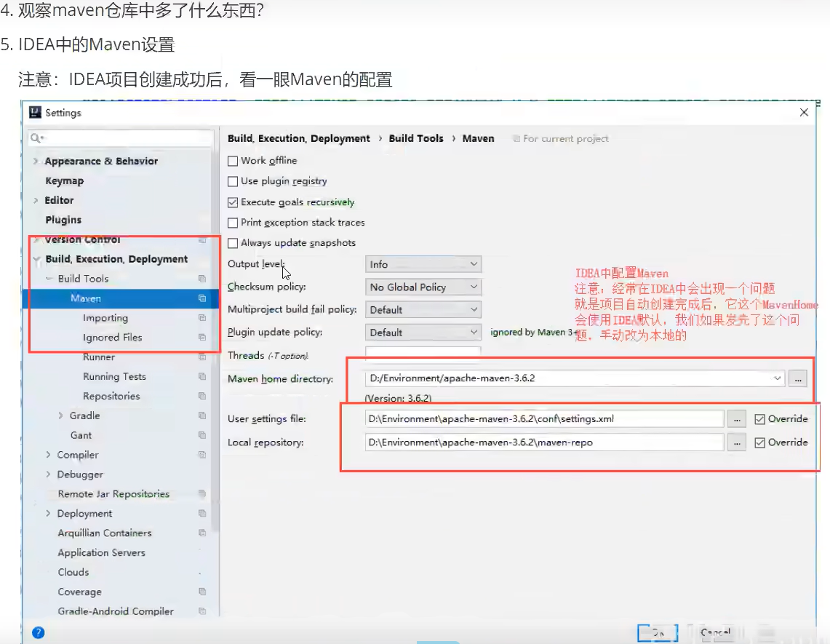Expand the Gradle tree node

[x=60, y=416]
